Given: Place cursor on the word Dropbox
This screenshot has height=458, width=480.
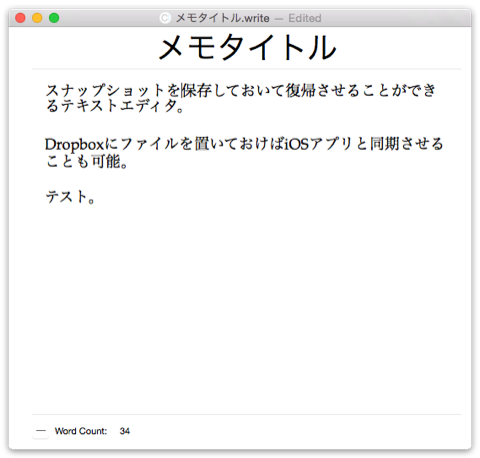Looking at the screenshot, I should coord(75,145).
